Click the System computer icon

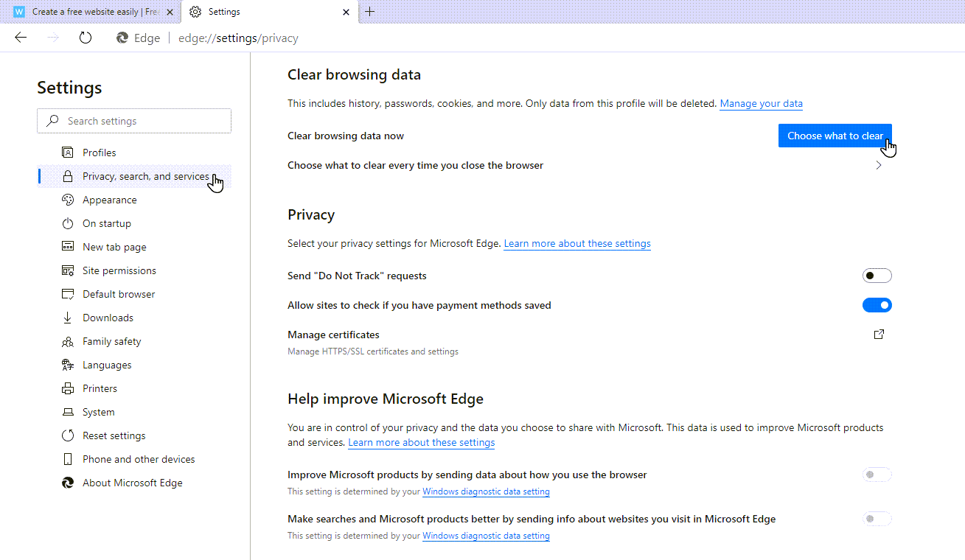click(x=68, y=412)
